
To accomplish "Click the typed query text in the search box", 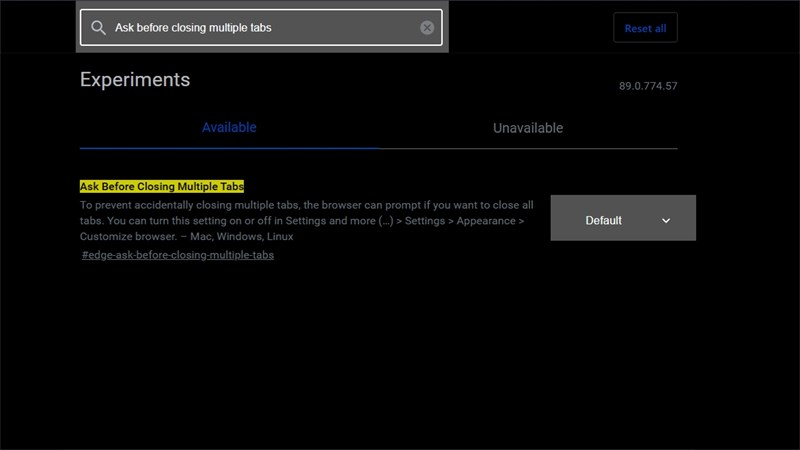I will pyautogui.click(x=193, y=28).
